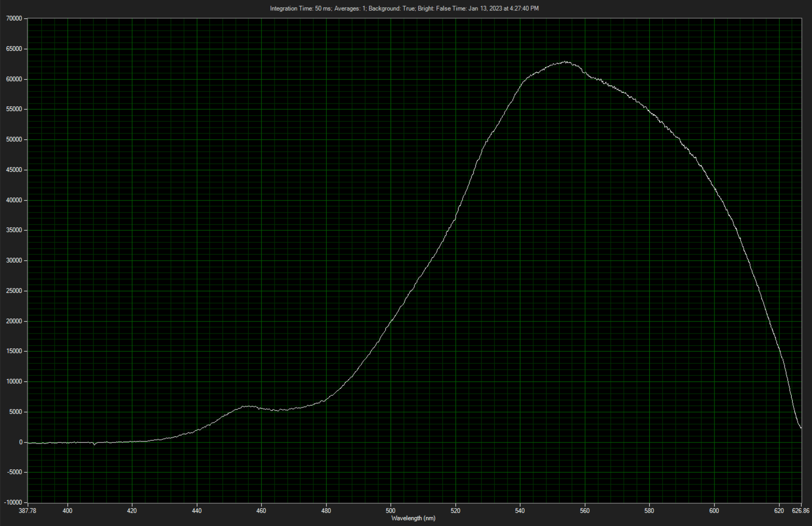This screenshot has width=812, height=526.
Task: Select the -10000 y-axis tick label
Action: point(13,503)
